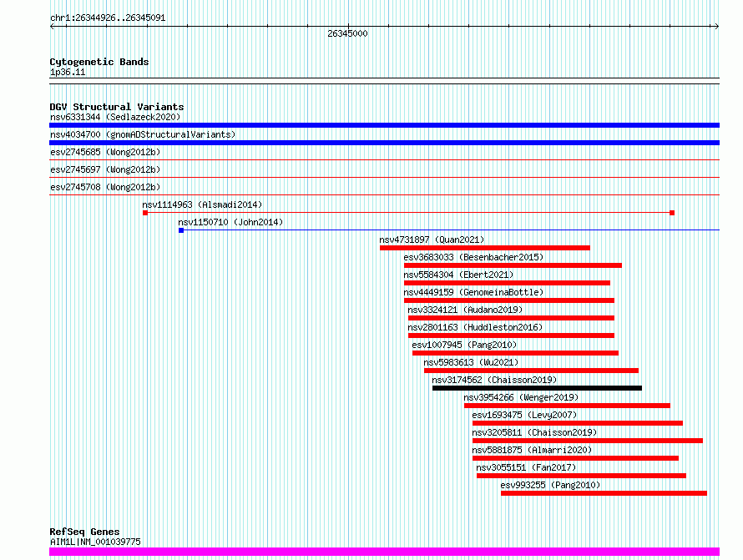This screenshot has height=560, width=743.
Task: Open esv2745685 (Wong2012b) variant
Action: point(105,152)
